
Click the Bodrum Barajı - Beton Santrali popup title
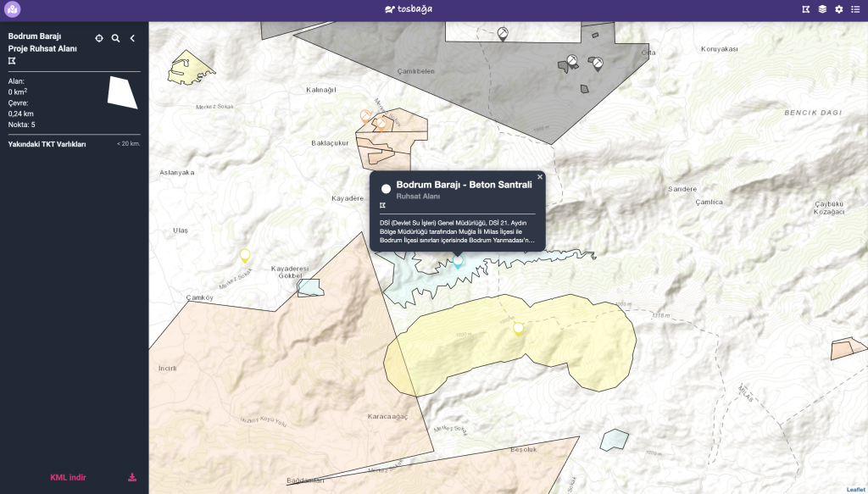(x=464, y=185)
